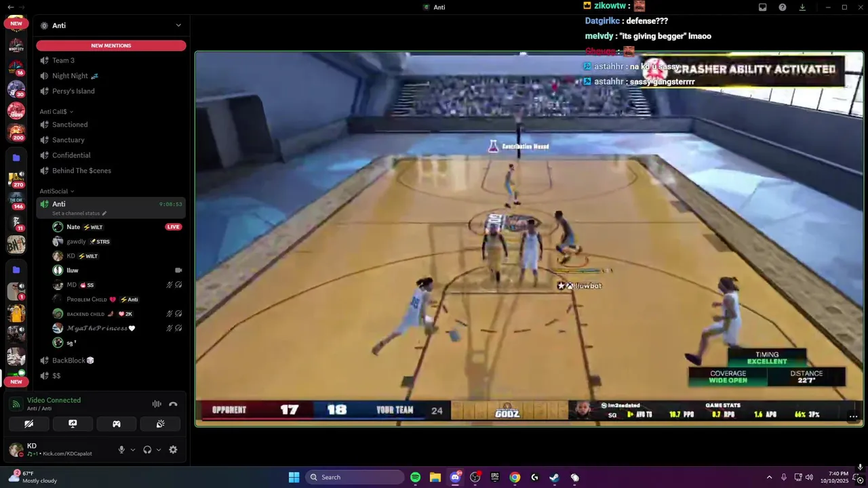Viewport: 868px width, 488px height.
Task: Open the KD user profile panel
Action: click(60, 449)
